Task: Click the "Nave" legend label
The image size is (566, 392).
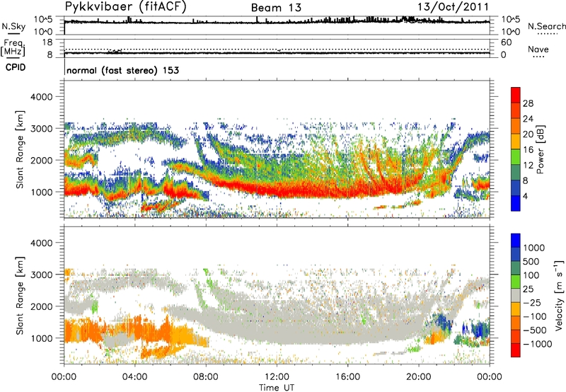Action: click(x=538, y=49)
